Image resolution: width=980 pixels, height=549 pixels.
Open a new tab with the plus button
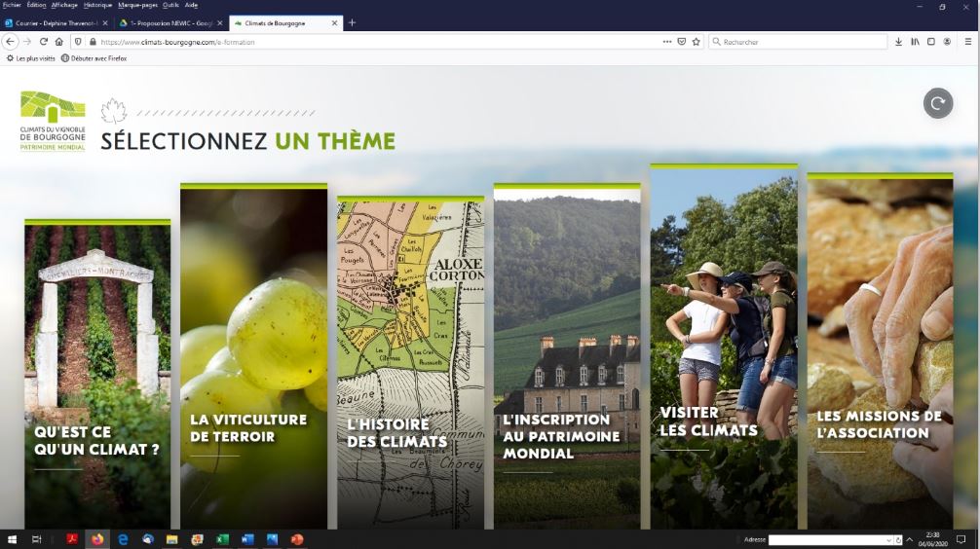(x=352, y=23)
